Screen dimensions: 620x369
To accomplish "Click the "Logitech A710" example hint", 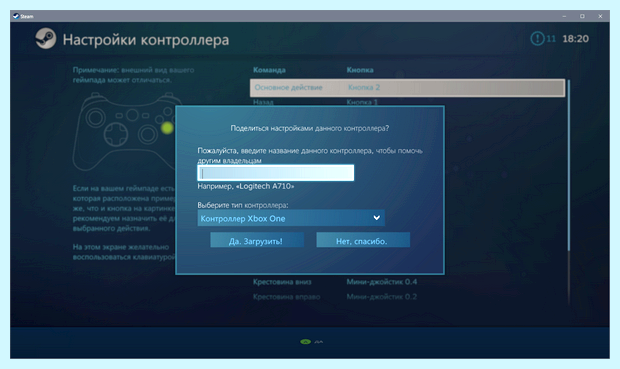I will coord(246,186).
